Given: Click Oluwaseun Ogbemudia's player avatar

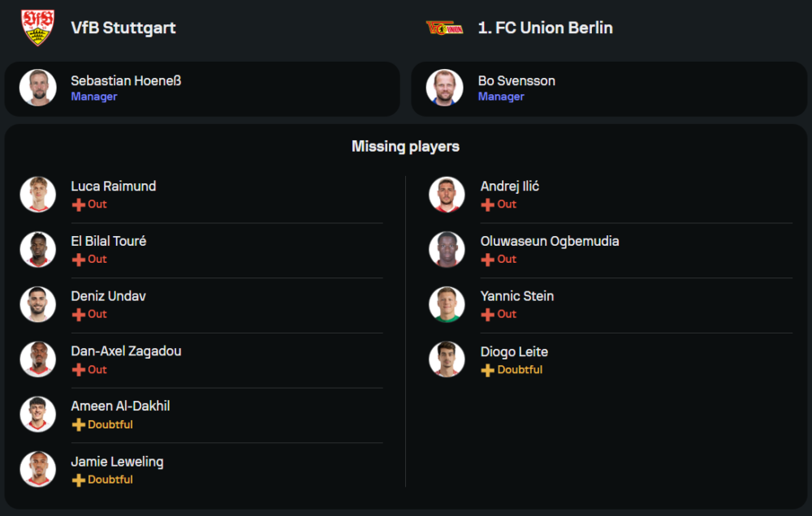Looking at the screenshot, I should (447, 250).
